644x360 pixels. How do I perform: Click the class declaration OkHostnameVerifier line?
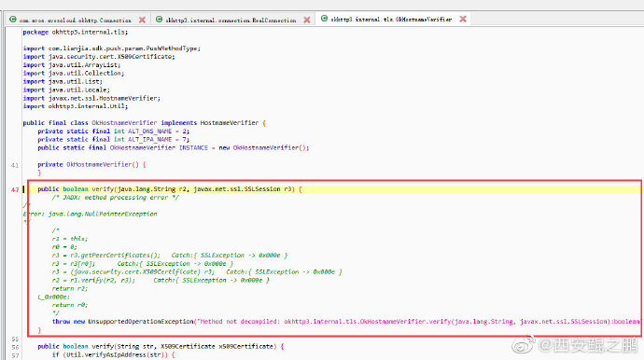pos(144,123)
